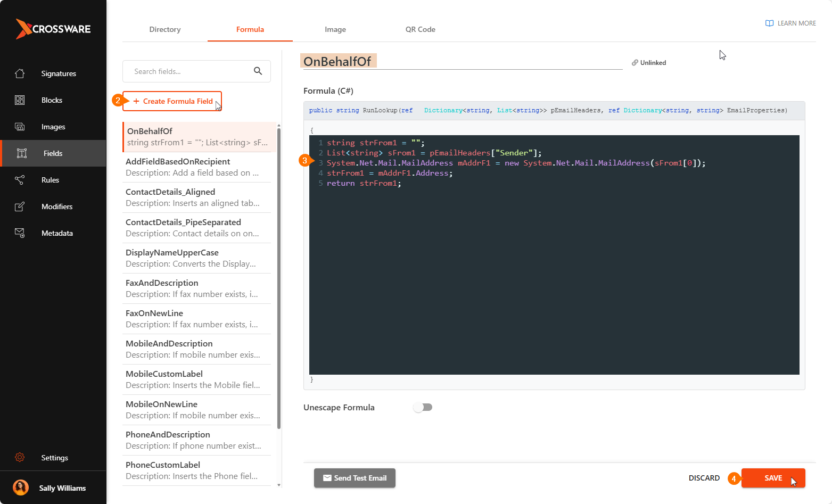Open Settings via the gear icon
Screen dimensions: 832x504
(20, 458)
